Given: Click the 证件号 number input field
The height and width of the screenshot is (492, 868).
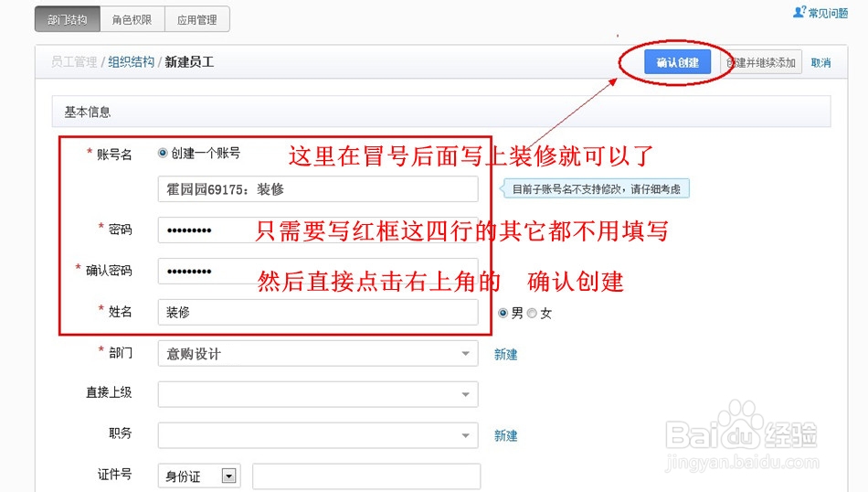Looking at the screenshot, I should 366,476.
